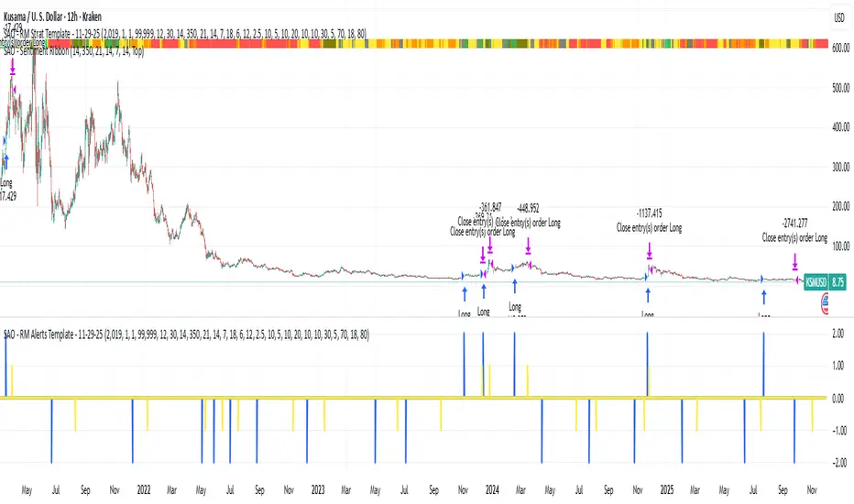Image resolution: width=854 pixels, height=504 pixels.
Task: Click magenta exit arrow below -1137.415 label
Action: 650,251
